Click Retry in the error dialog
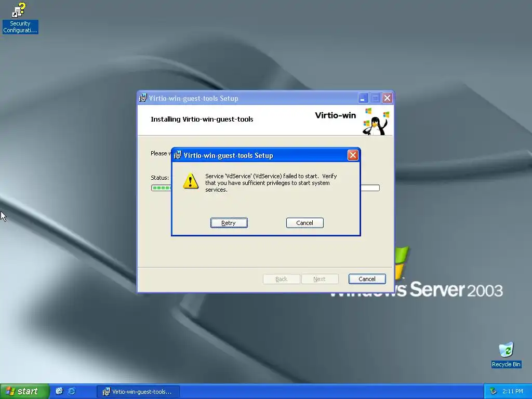 click(x=229, y=223)
